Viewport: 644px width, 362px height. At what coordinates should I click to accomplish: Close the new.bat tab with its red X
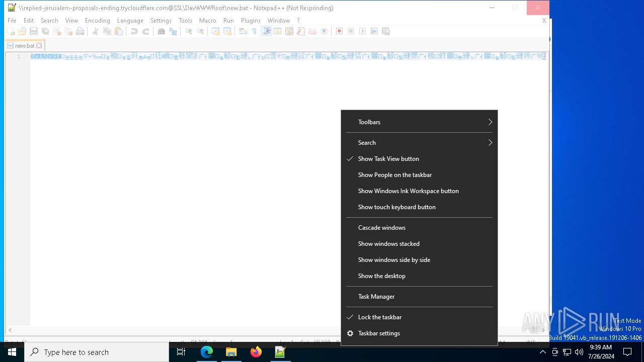point(39,46)
